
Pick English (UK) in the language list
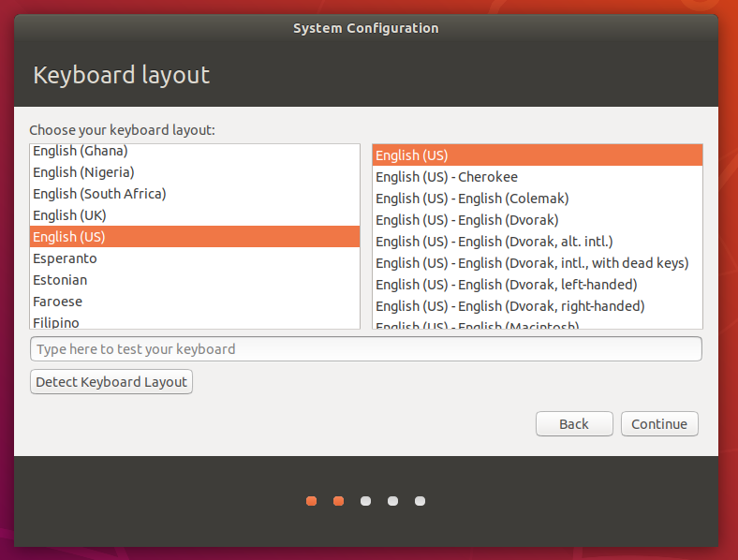pos(68,215)
